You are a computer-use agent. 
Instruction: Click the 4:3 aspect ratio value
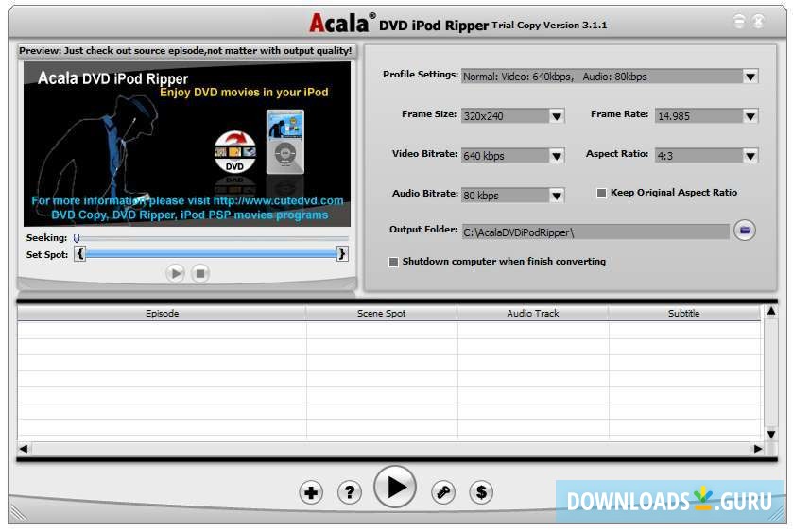(x=665, y=156)
